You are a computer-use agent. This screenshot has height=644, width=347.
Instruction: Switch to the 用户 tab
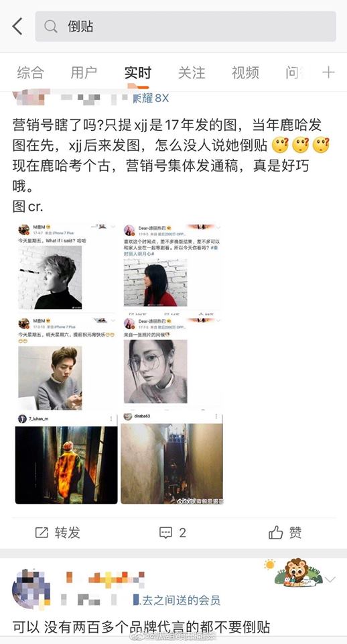(84, 72)
